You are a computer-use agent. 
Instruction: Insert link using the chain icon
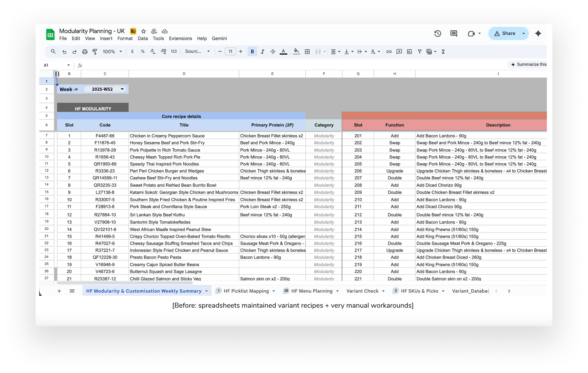point(389,51)
